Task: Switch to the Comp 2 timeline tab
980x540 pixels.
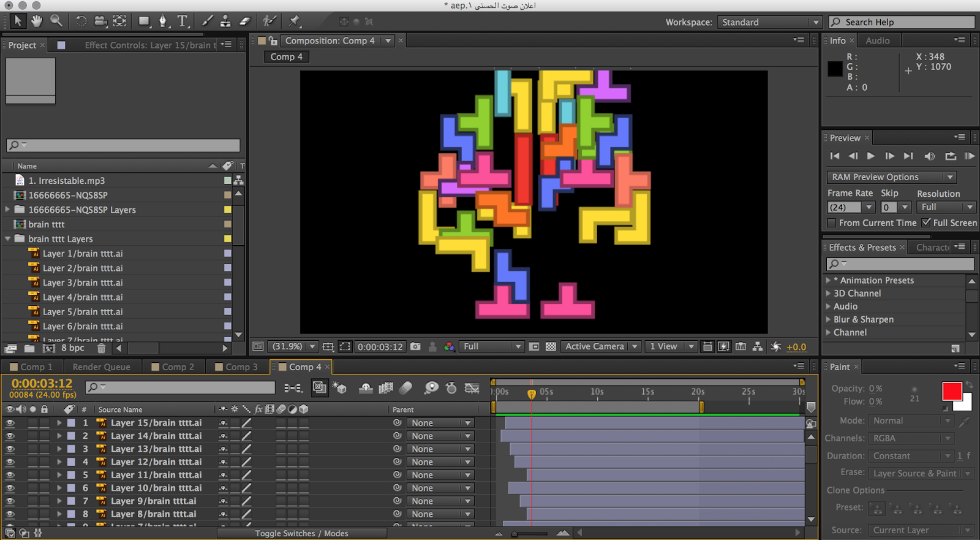Action: point(173,367)
